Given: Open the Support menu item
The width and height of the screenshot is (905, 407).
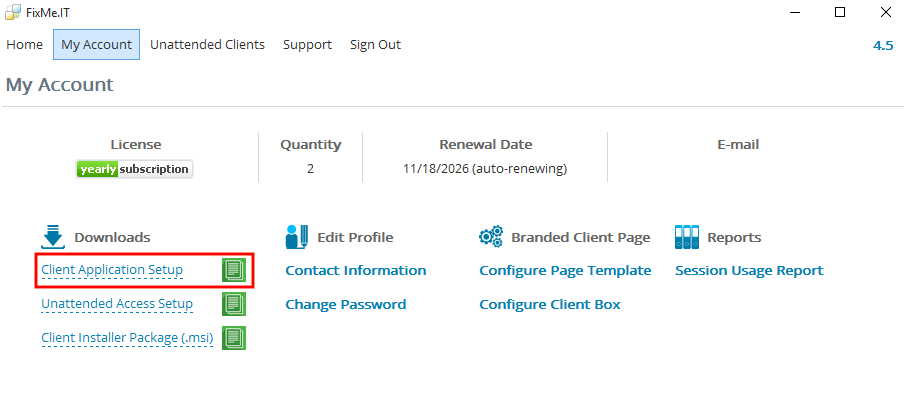Looking at the screenshot, I should 307,44.
